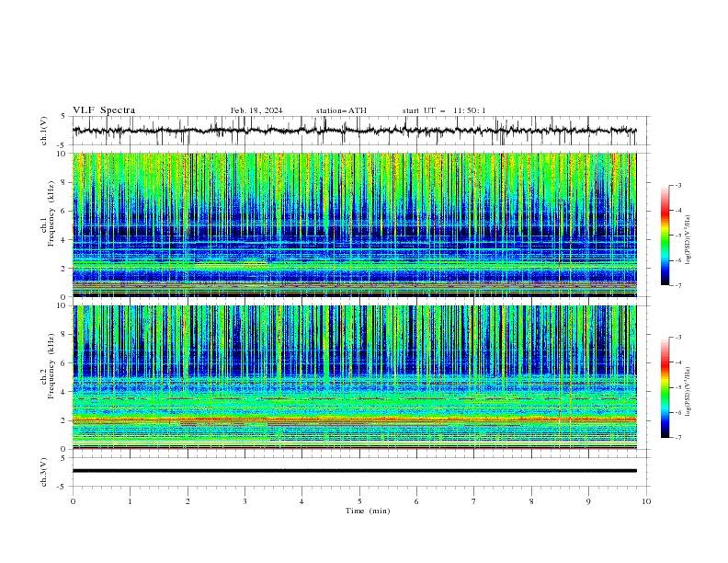Click the time axis tick label '5'
728x563 pixels.
tap(359, 501)
